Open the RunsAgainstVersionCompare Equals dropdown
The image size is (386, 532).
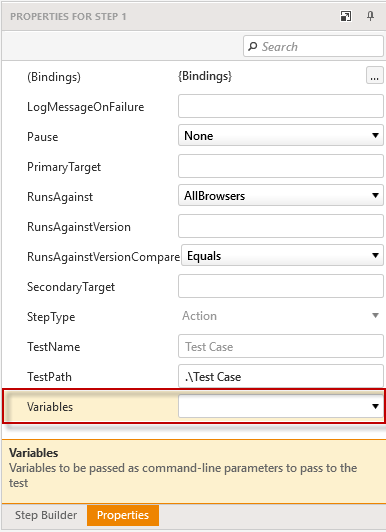tap(282, 255)
